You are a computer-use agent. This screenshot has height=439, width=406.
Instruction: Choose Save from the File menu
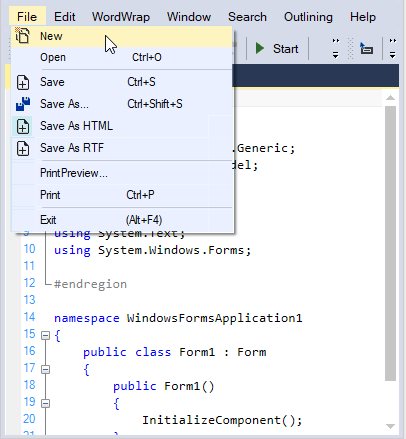tap(122, 82)
